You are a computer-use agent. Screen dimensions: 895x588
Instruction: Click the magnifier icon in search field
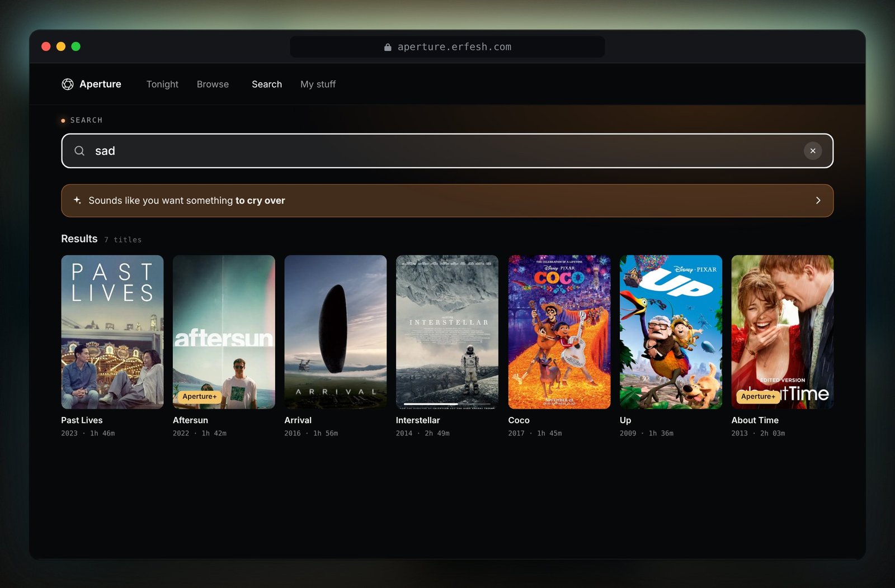pos(79,151)
